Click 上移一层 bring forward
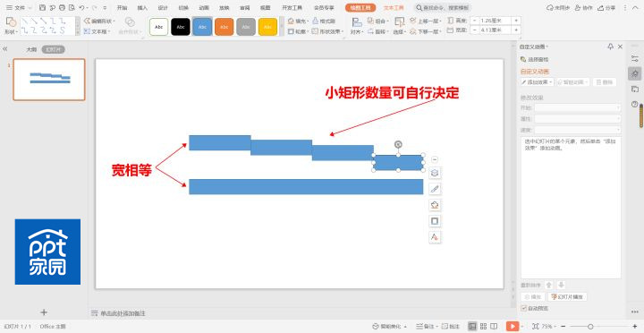The width and height of the screenshot is (644, 333). pos(426,21)
